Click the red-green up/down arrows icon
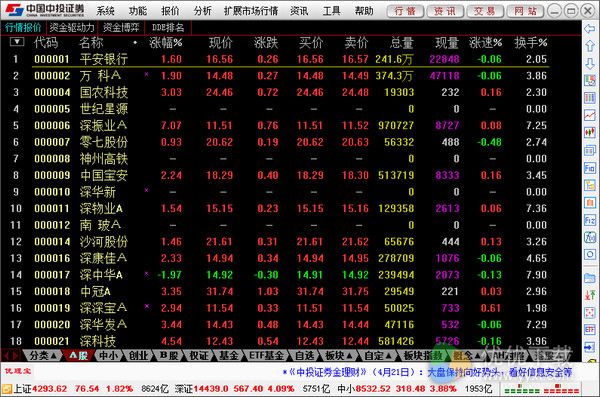Screen dimensions: 600x397 coord(590,295)
